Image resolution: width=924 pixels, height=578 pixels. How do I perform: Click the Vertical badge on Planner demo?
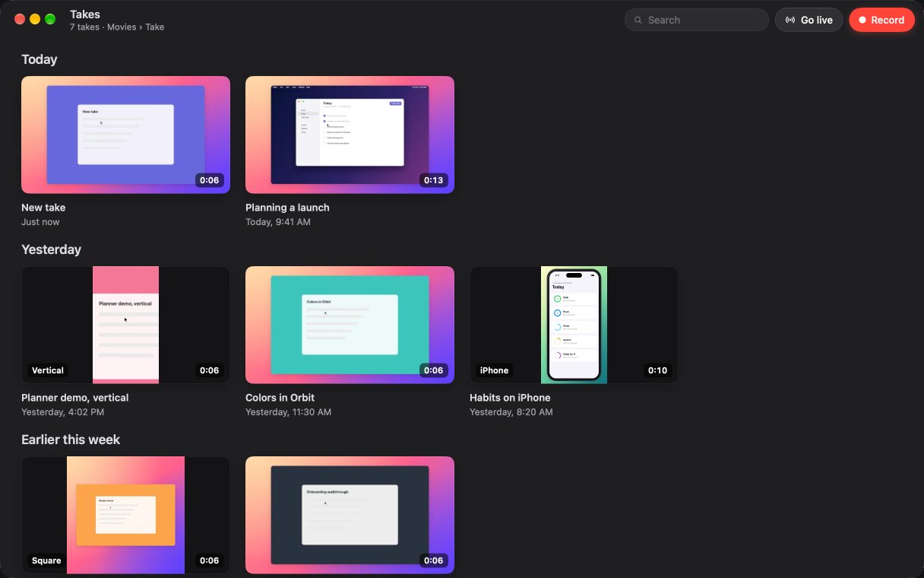point(48,370)
